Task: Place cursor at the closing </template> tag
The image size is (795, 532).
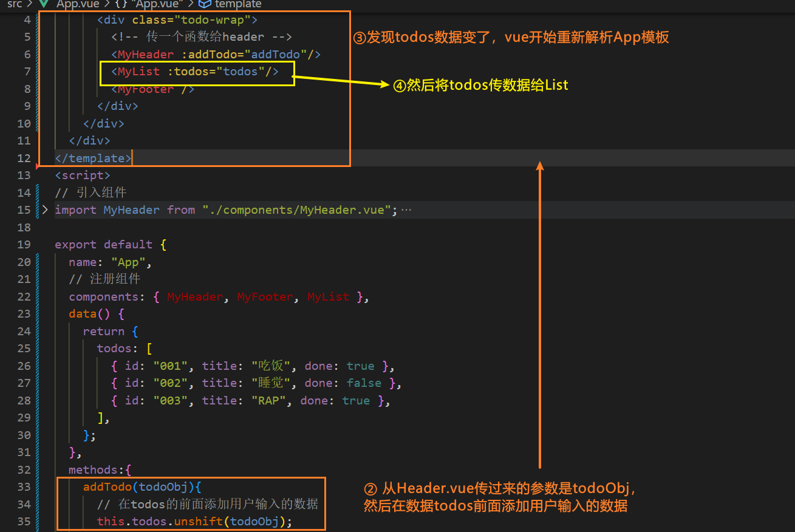Action: coord(93,159)
